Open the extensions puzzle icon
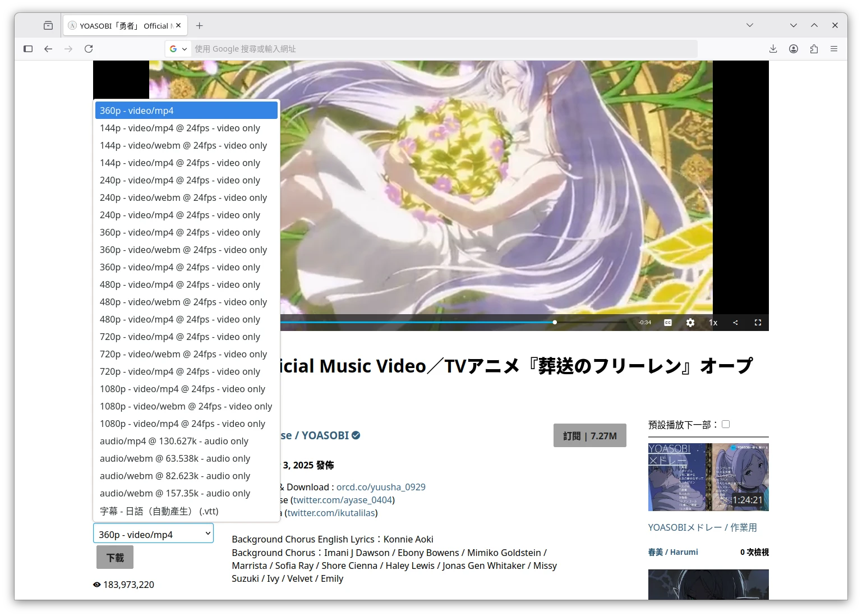 814,49
